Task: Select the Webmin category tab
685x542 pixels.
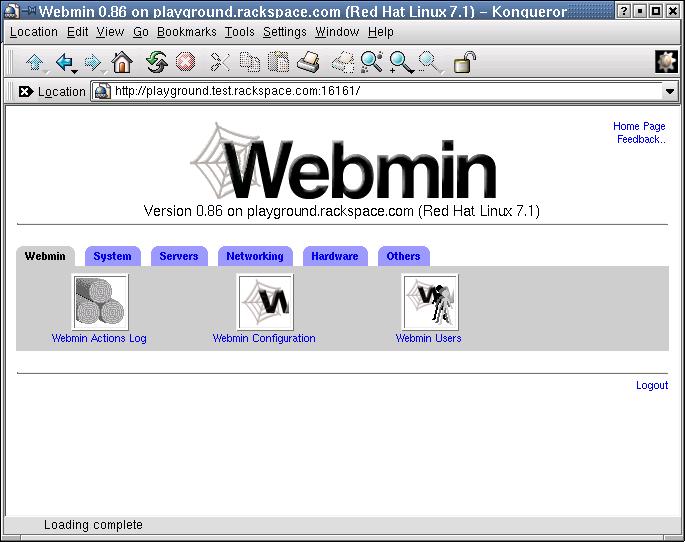Action: click(x=45, y=256)
